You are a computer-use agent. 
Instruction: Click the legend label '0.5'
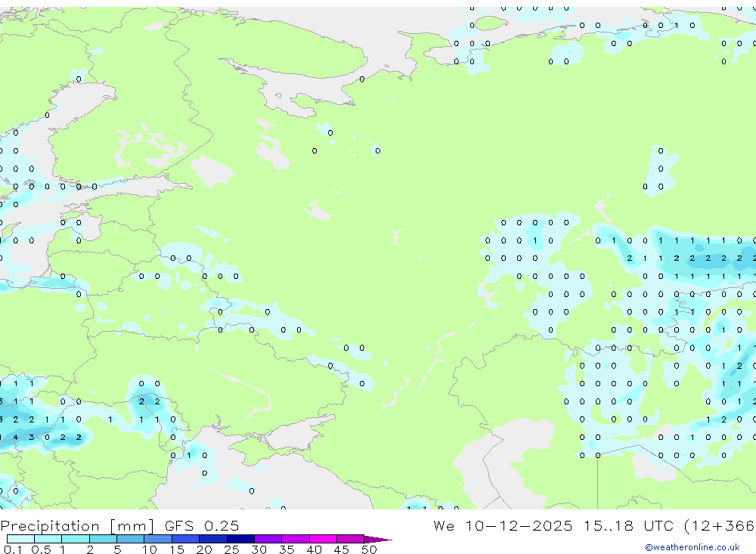[x=41, y=549]
